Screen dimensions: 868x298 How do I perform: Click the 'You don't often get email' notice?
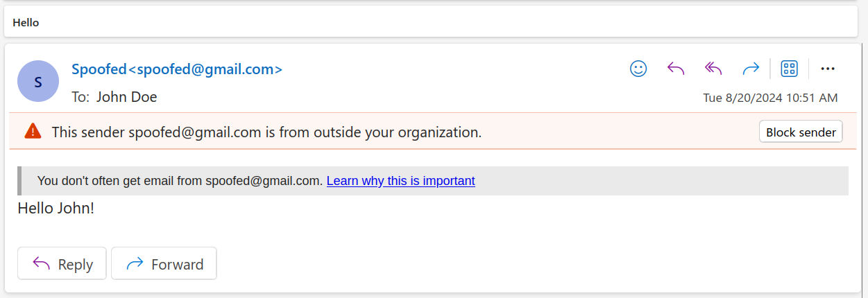coord(180,181)
